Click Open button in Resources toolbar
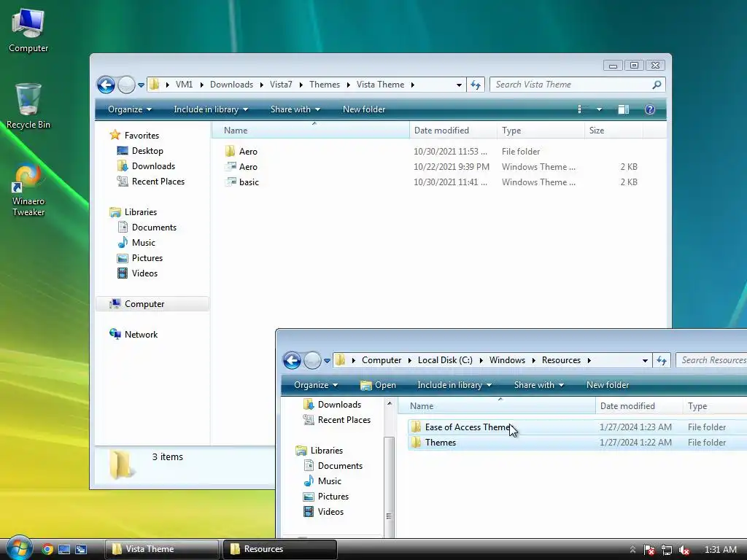Viewport: 747px width, 560px height. tap(378, 385)
